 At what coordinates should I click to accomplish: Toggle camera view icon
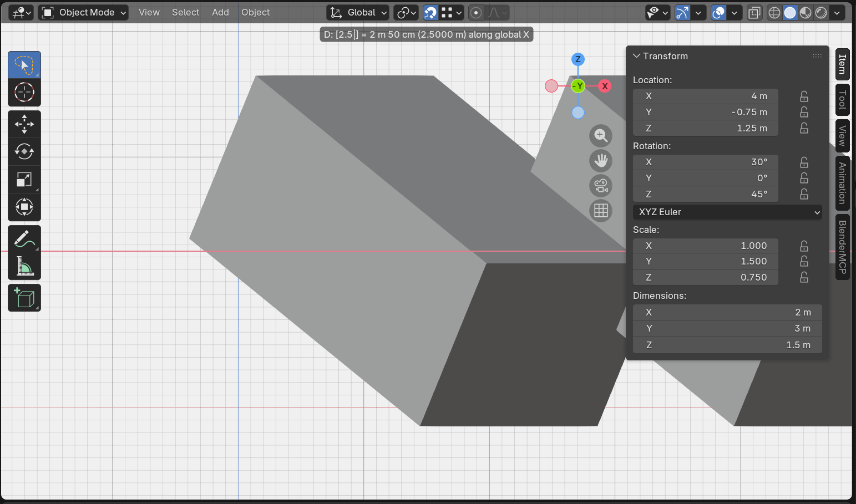click(601, 186)
